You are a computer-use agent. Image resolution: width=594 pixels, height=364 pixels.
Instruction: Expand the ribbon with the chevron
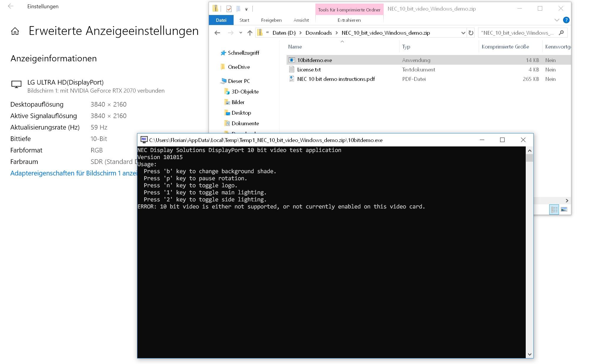[557, 20]
